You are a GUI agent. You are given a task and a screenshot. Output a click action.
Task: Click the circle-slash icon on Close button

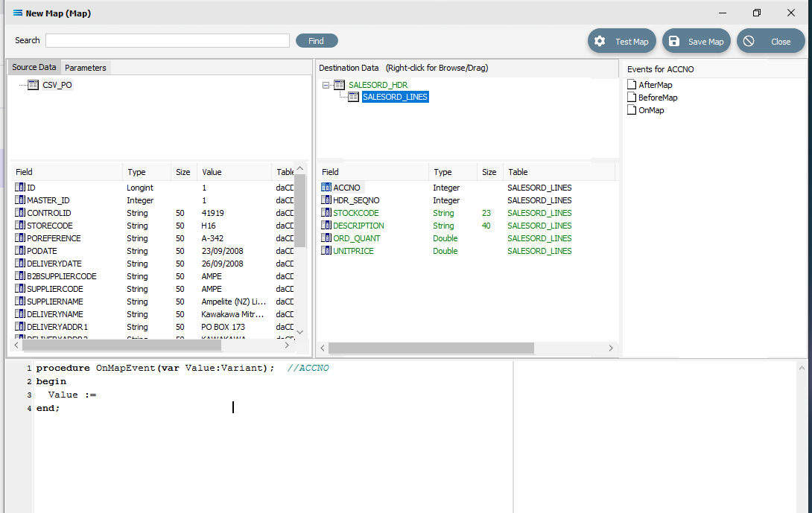pyautogui.click(x=749, y=42)
